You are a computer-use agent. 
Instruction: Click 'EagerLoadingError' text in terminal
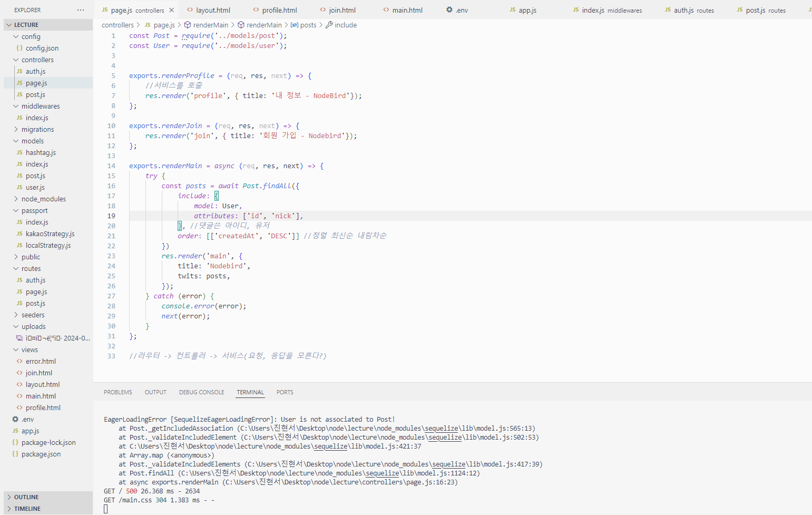click(x=135, y=420)
